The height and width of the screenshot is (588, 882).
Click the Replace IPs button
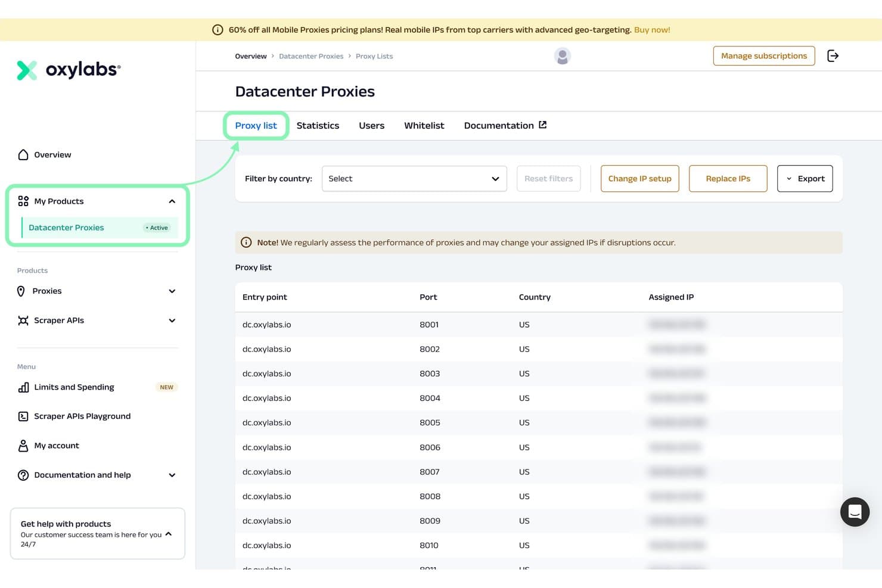728,179
